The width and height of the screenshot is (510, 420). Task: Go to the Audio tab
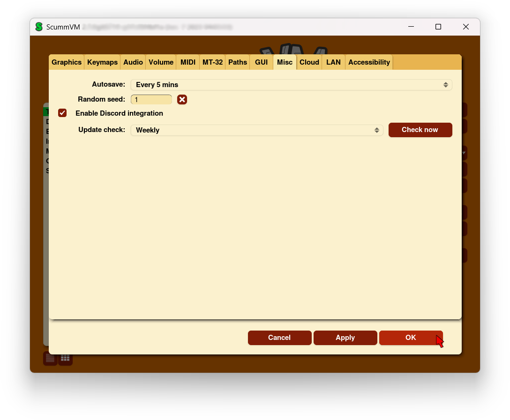(x=133, y=62)
